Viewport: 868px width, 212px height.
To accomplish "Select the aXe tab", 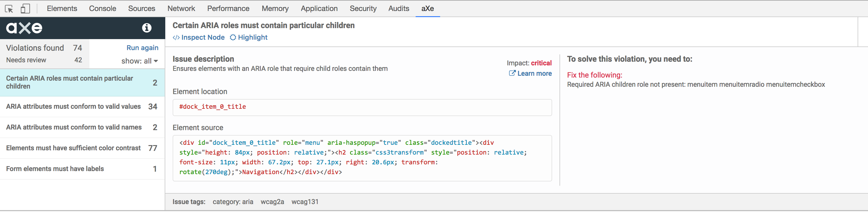I will click(x=428, y=9).
